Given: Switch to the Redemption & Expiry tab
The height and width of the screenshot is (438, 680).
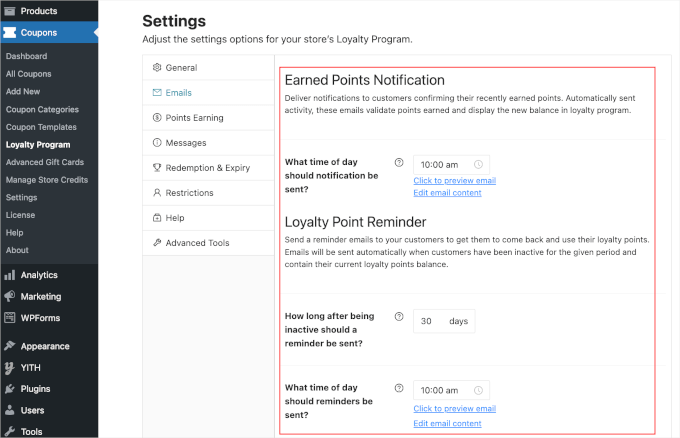Looking at the screenshot, I should coord(206,168).
